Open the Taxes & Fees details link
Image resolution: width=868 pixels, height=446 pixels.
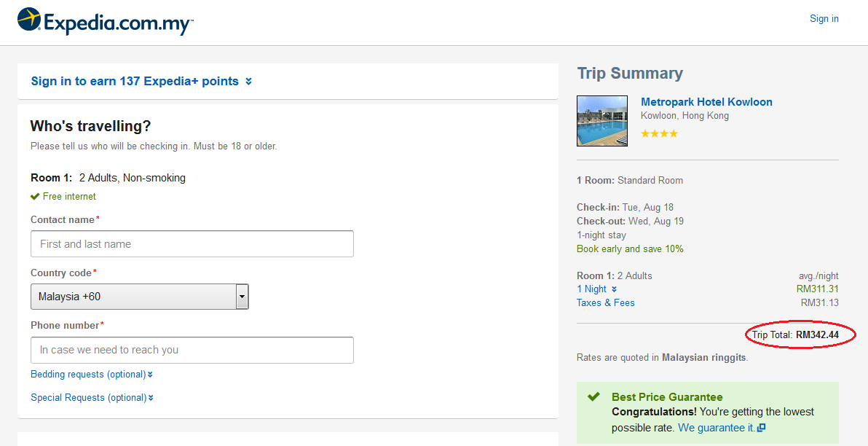(x=605, y=303)
